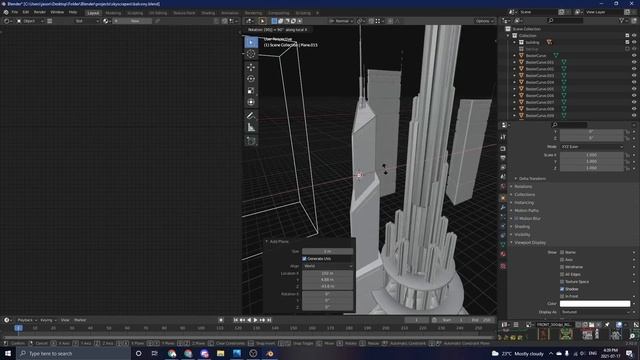Open Blender from the Windows taskbar
This screenshot has height=360, width=640.
click(x=269, y=353)
